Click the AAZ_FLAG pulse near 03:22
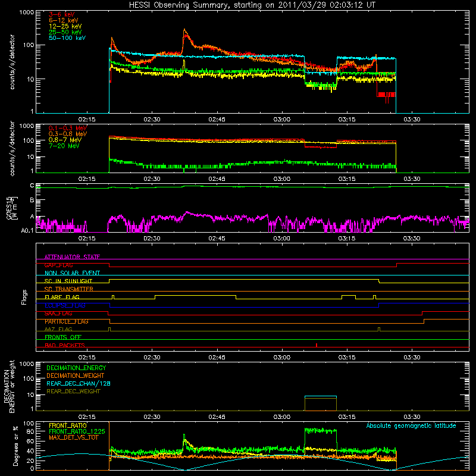Screen dimensions: 476x476 point(379,330)
